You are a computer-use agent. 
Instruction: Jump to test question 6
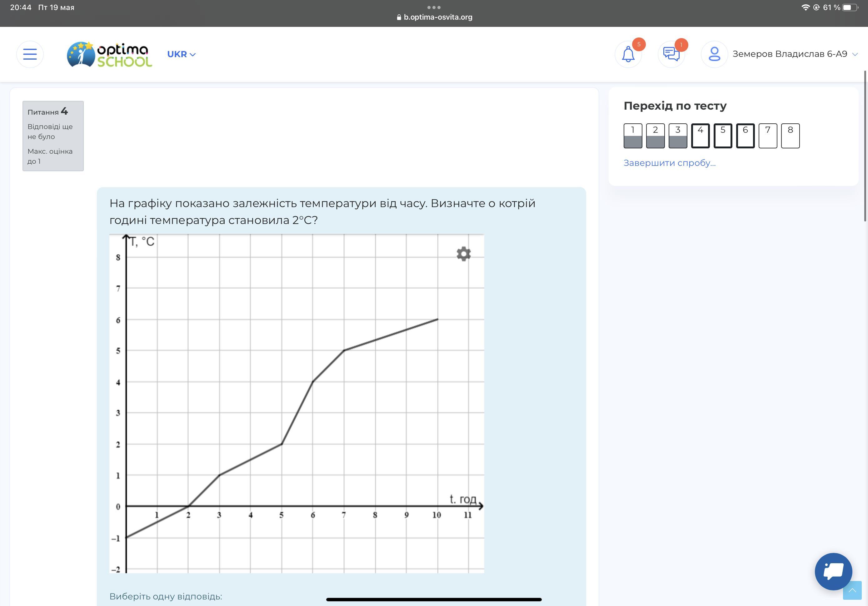point(745,136)
